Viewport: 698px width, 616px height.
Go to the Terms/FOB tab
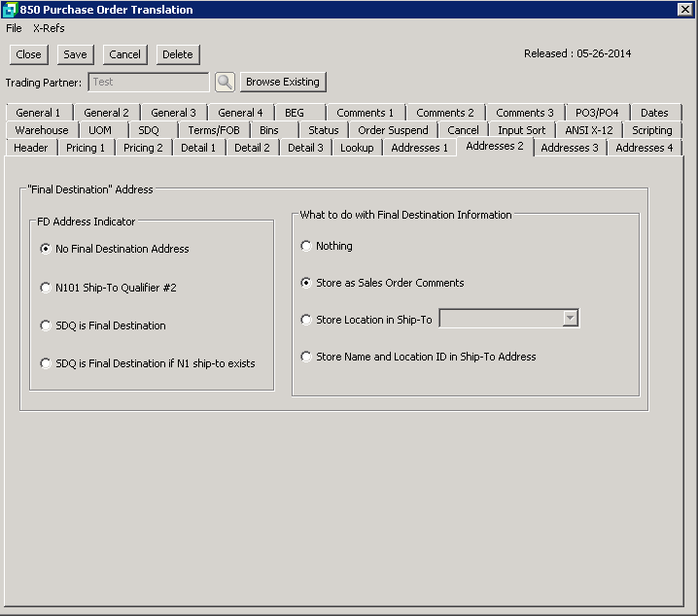tap(214, 130)
